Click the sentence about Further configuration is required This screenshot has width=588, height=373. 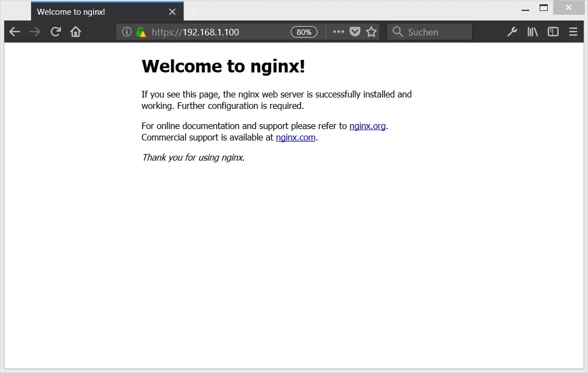coord(241,106)
